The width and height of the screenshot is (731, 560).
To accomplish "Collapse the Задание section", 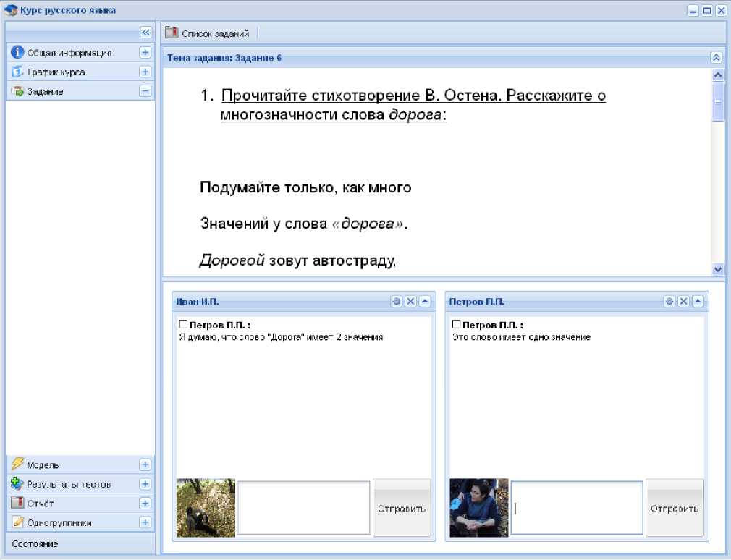I will click(x=145, y=91).
